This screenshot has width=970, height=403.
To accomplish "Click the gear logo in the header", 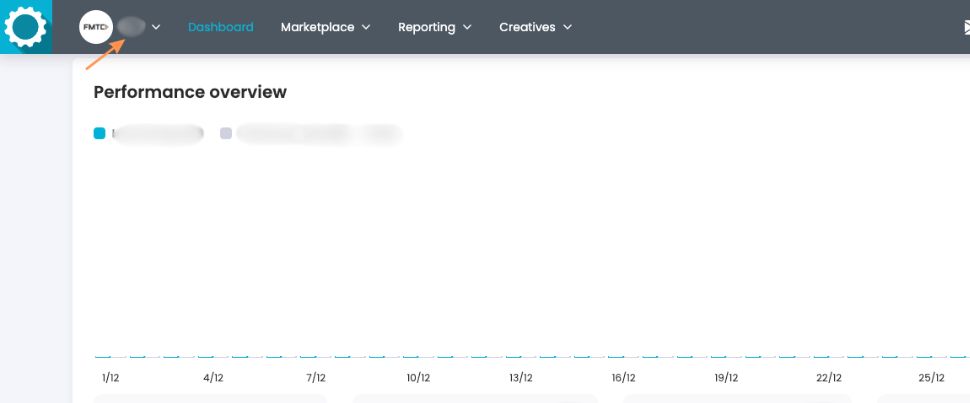I will point(26,27).
